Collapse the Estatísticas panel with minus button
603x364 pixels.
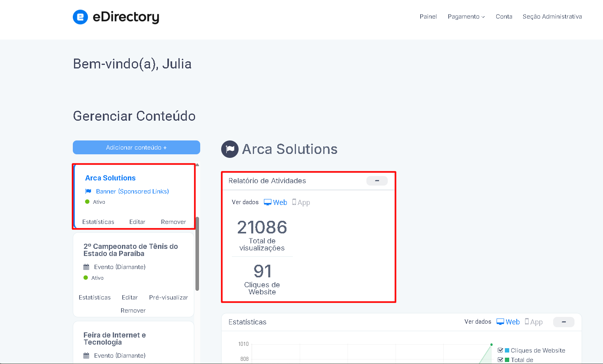(564, 322)
